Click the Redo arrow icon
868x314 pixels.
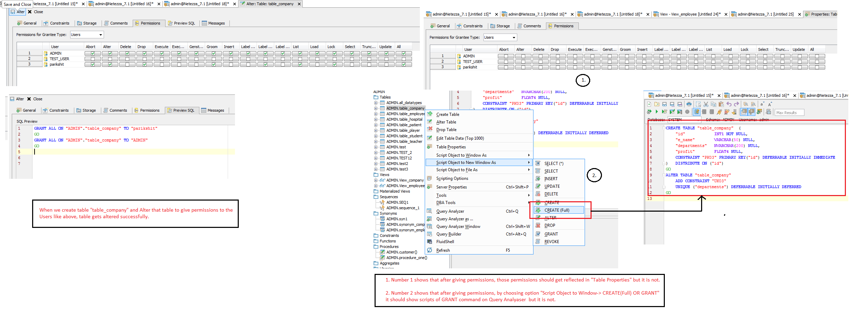pyautogui.click(x=736, y=104)
